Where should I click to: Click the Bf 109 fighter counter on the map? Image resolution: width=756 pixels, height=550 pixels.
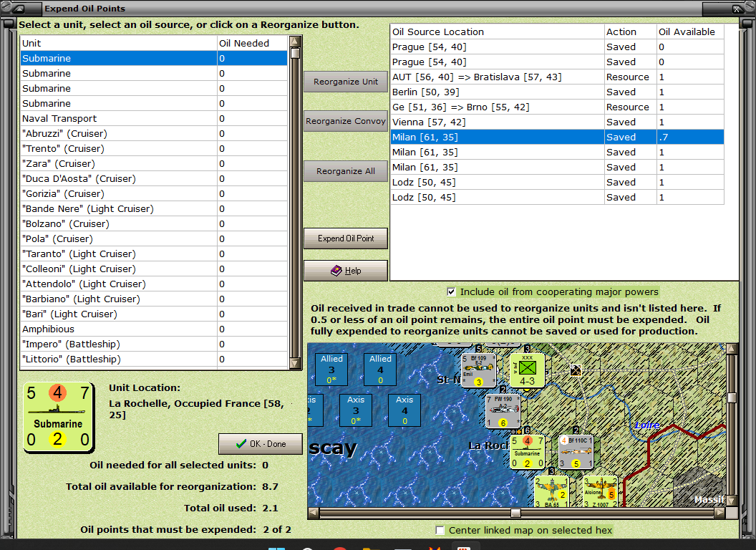(x=479, y=370)
